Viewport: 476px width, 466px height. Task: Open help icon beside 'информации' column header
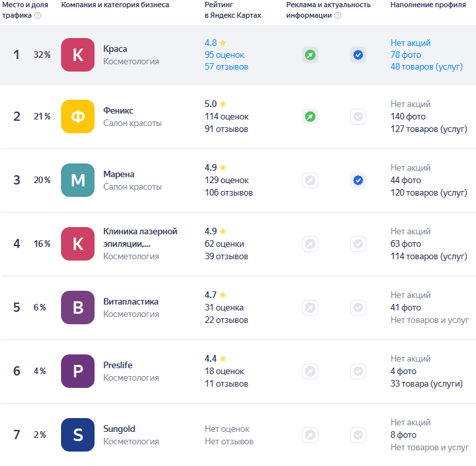click(x=337, y=16)
